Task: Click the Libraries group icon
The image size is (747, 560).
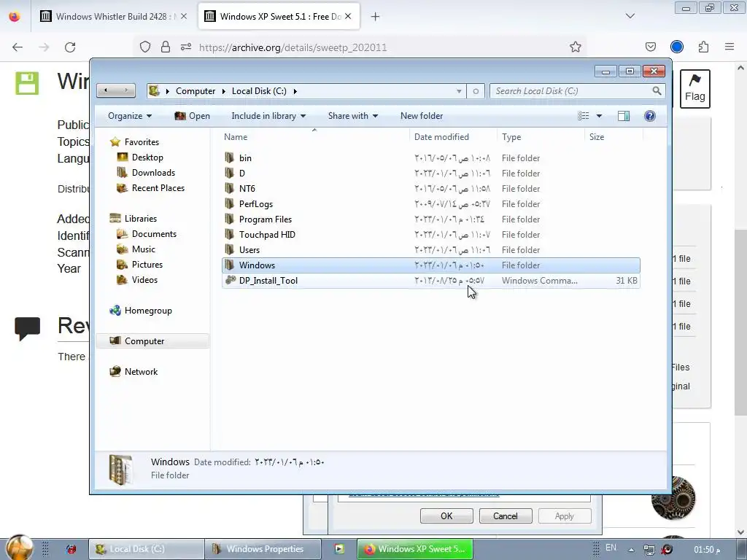Action: (x=115, y=218)
